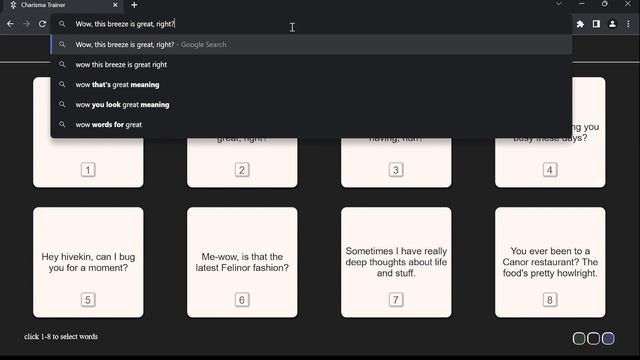Open the browser three-dot menu
640x360 pixels.
click(x=628, y=24)
